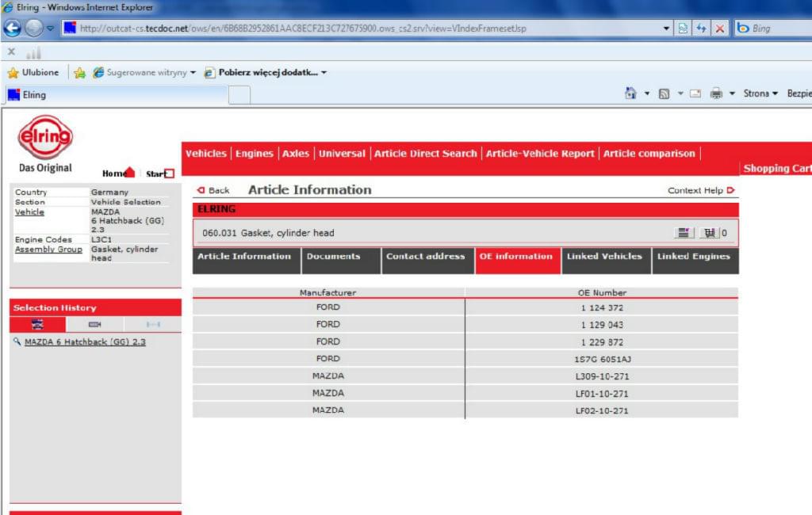Add gasket to cart with cart icon
812x515 pixels.
[710, 233]
